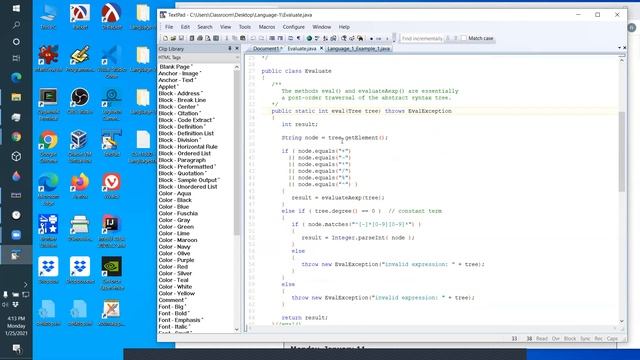Pin the Clip Library panel
This screenshot has height=360, width=640.
(230, 49)
